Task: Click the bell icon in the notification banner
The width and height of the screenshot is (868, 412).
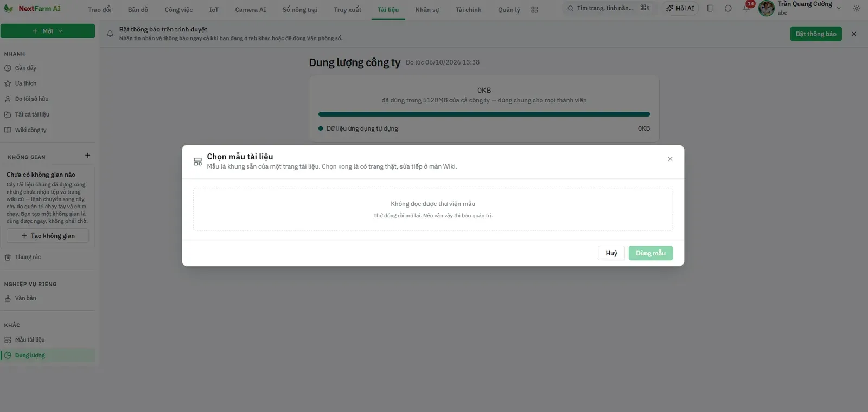Action: (x=110, y=34)
